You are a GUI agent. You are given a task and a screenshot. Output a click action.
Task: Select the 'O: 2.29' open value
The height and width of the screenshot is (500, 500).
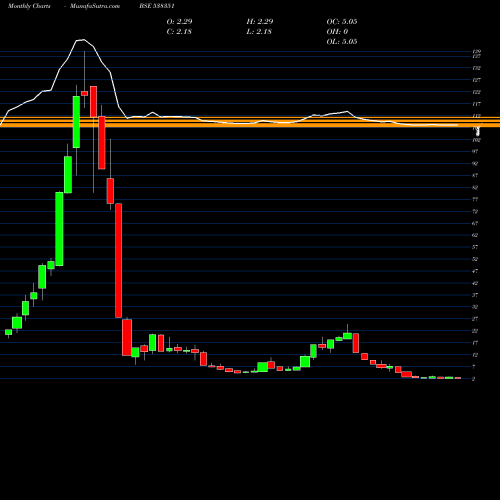click(179, 21)
